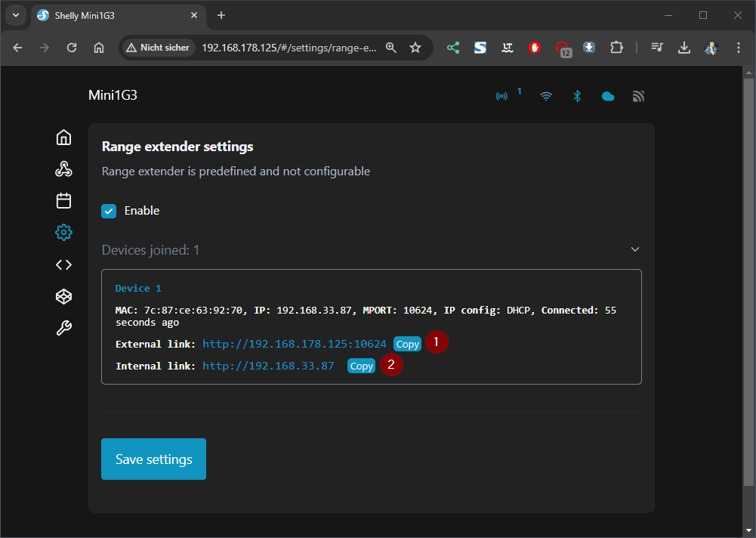Image resolution: width=756 pixels, height=538 pixels.
Task: Open the Scripts code icon in sidebar
Action: (x=64, y=264)
